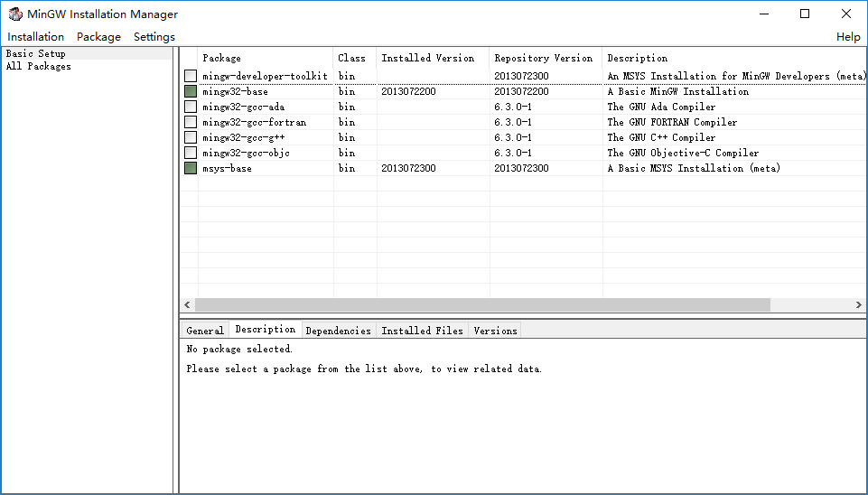Switch to the Description tab
This screenshot has width=868, height=495.
click(266, 329)
